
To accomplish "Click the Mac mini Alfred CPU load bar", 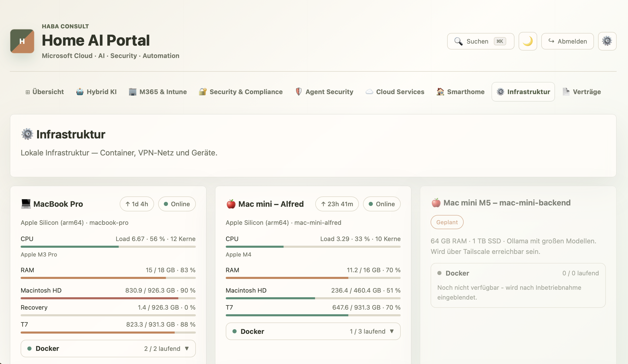I will pyautogui.click(x=313, y=247).
